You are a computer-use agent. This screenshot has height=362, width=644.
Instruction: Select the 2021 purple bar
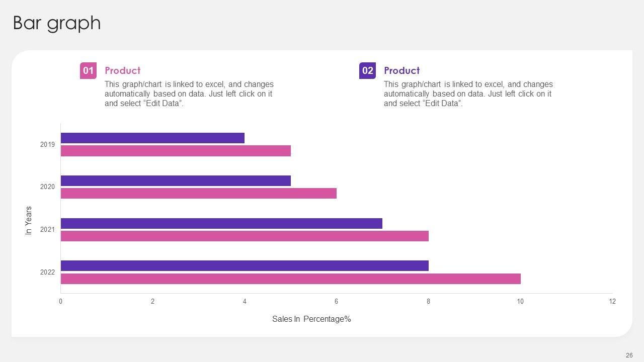point(221,223)
